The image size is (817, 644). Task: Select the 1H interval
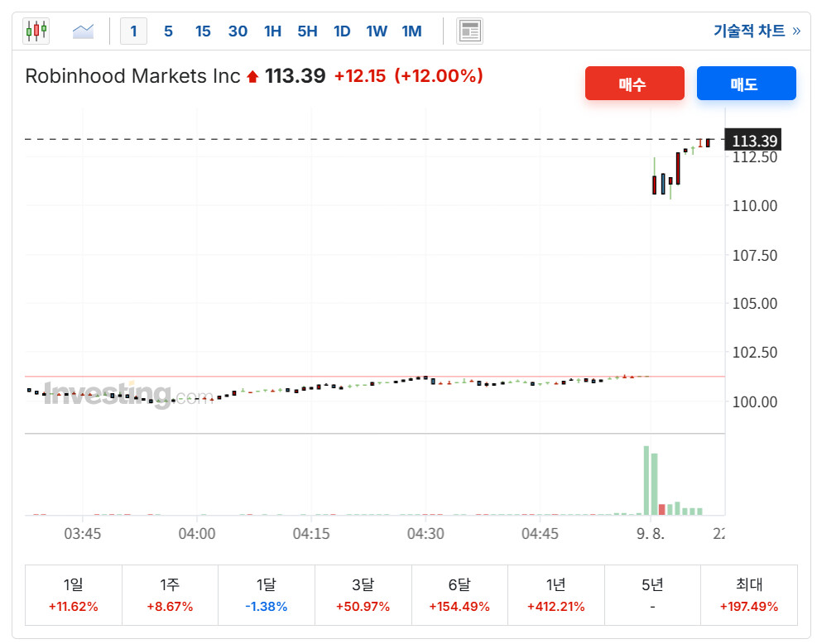272,31
